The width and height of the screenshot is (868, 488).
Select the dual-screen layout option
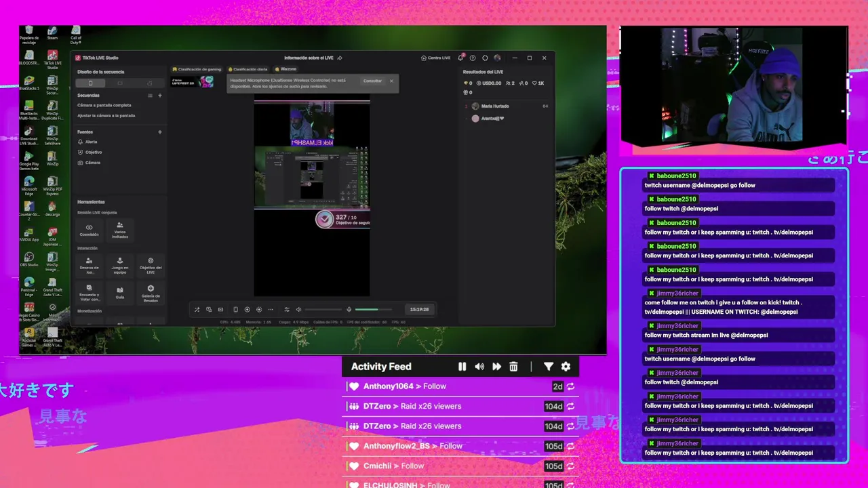coord(150,83)
